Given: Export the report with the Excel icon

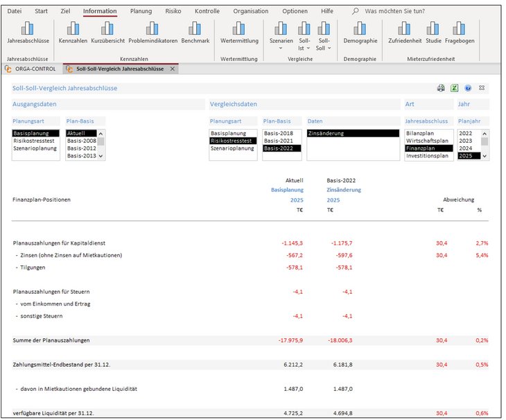Looking at the screenshot, I should tap(455, 88).
